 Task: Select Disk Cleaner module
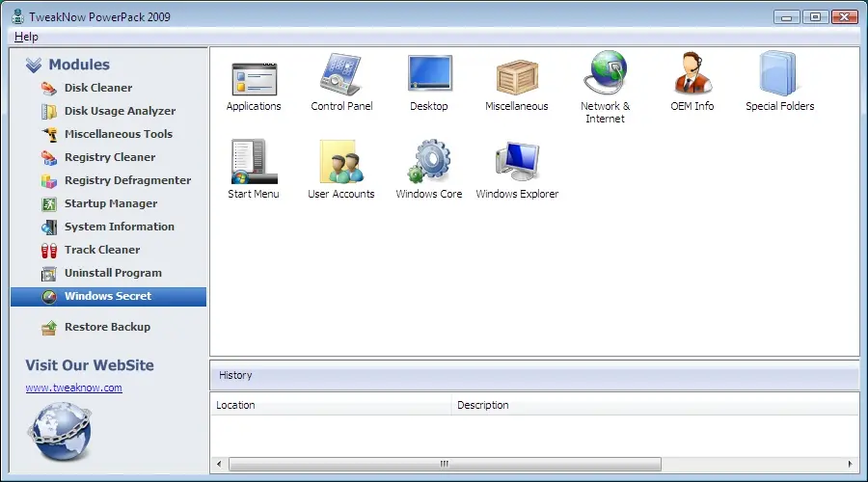(x=98, y=88)
